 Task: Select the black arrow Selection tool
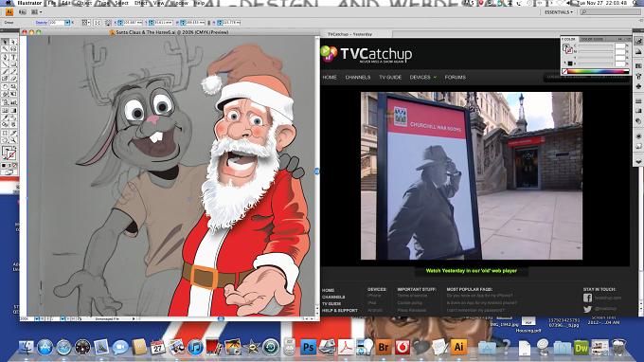5,42
